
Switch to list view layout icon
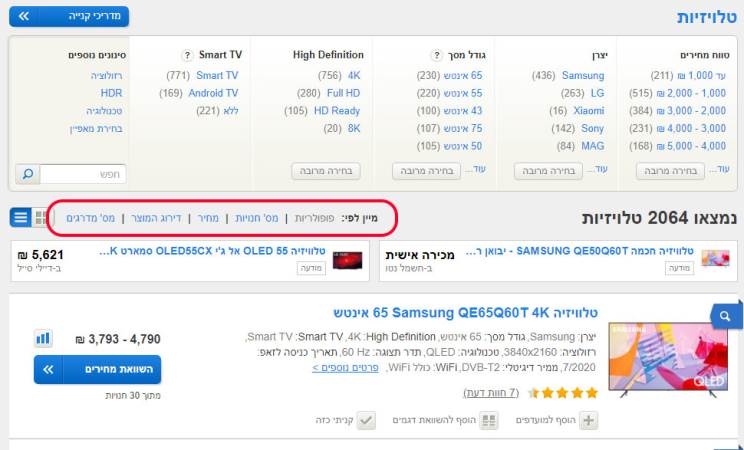coord(20,217)
